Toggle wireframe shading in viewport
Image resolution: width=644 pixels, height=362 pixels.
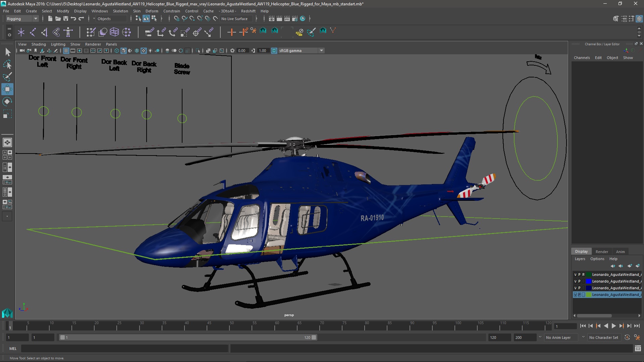coord(117,51)
